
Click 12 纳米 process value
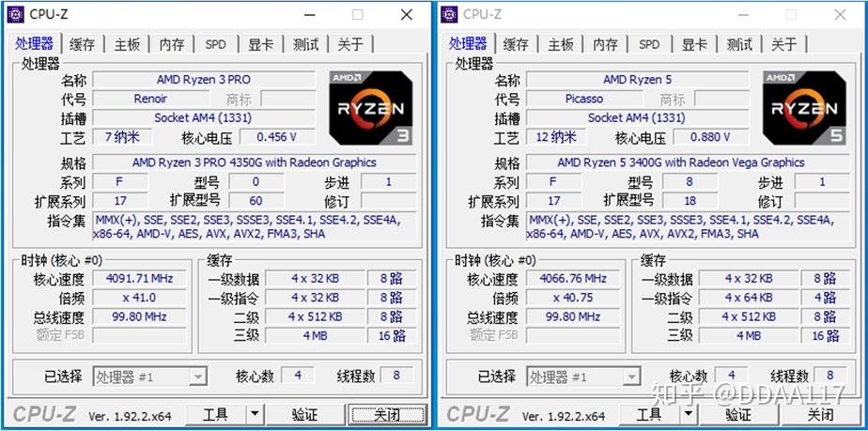coord(556,137)
